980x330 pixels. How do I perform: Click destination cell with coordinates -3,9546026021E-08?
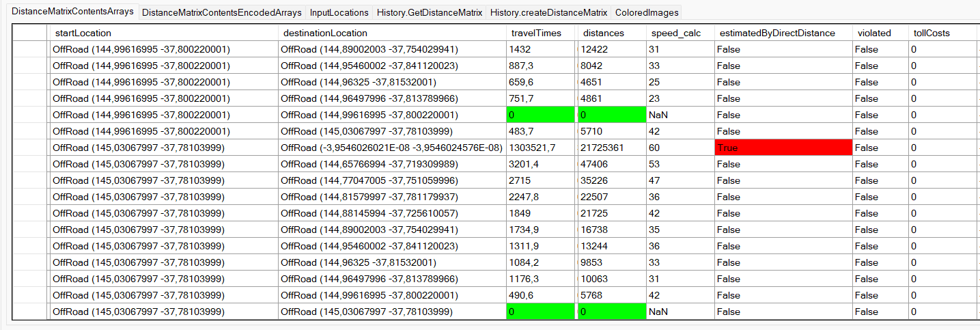pyautogui.click(x=392, y=148)
